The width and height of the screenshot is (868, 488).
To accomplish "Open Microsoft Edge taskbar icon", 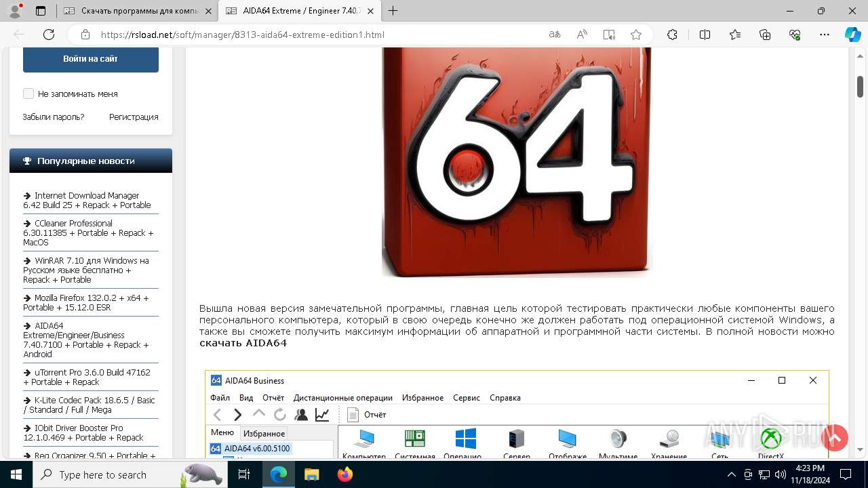I will (x=279, y=474).
